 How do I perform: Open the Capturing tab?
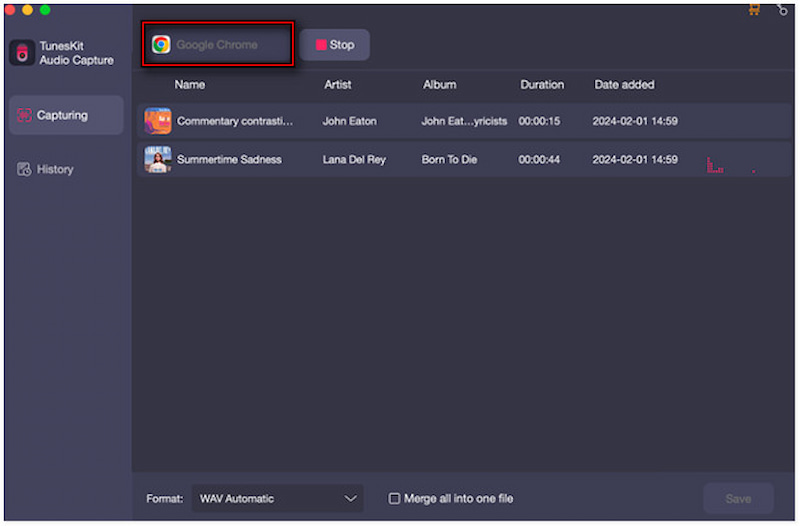66,115
